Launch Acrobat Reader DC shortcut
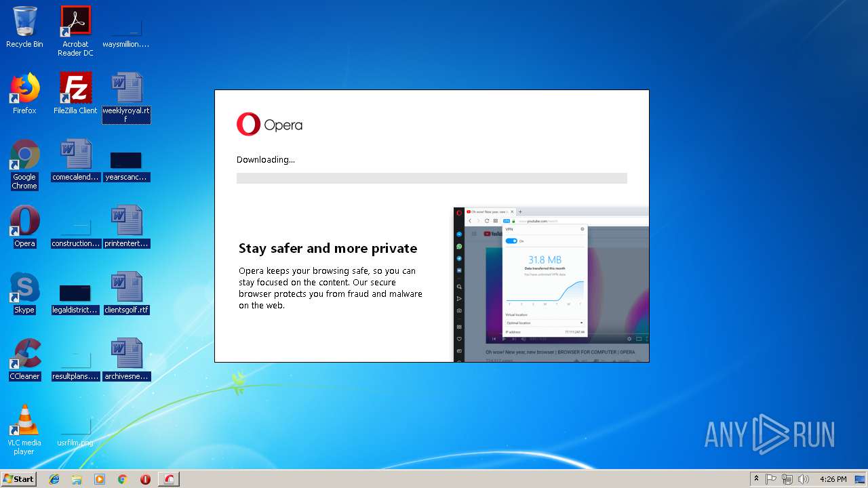Viewport: 868px width, 488px height. (x=75, y=31)
